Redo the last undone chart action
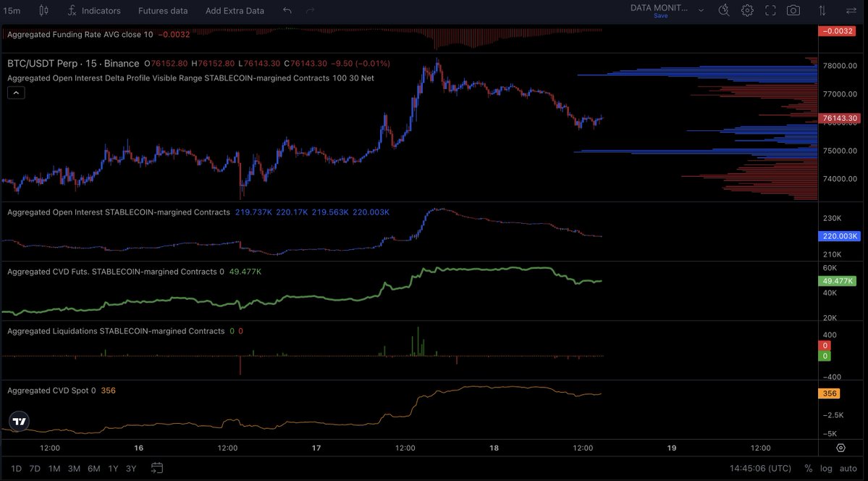This screenshot has height=481, width=868. 310,11
